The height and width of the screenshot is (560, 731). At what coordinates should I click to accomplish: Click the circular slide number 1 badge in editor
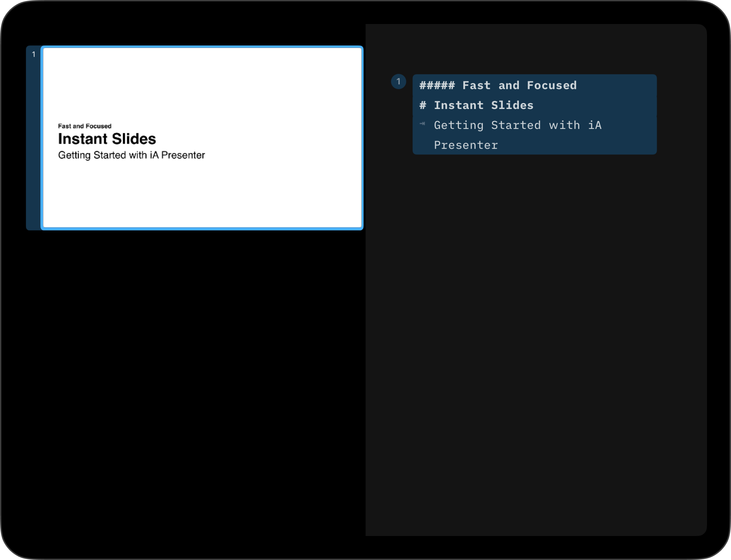pyautogui.click(x=398, y=82)
